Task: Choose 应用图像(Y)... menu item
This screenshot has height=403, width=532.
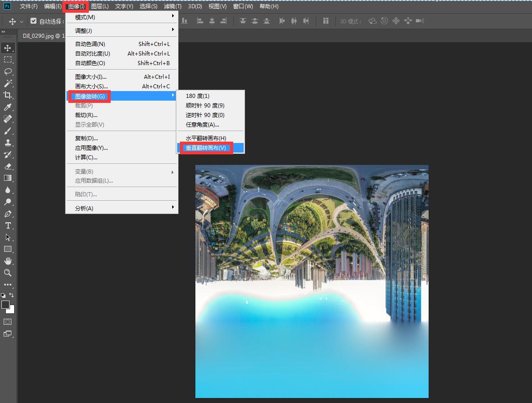Action: click(x=122, y=148)
